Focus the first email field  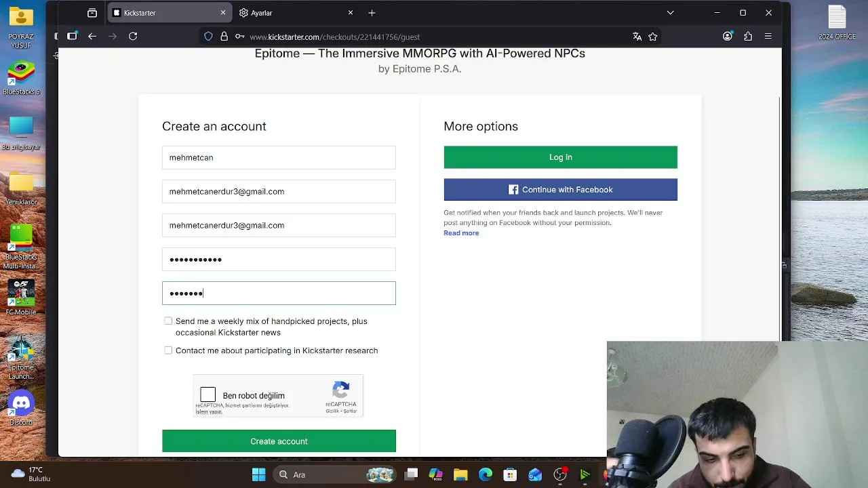click(x=279, y=191)
